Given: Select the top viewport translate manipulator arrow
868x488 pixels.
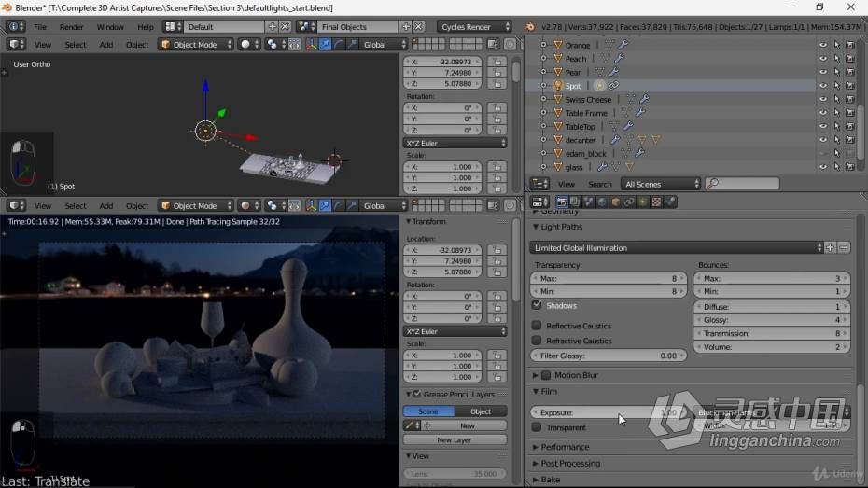Looking at the screenshot, I should (325, 44).
